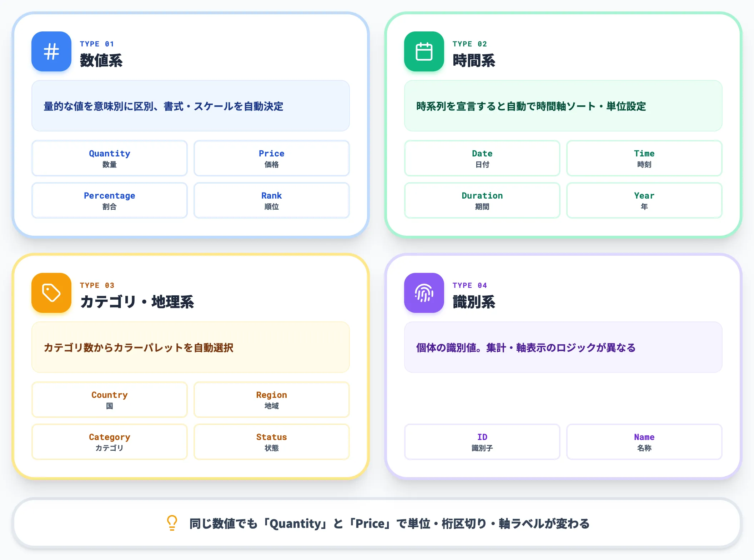Select the ID 識別子 chip
Screen dimensions: 754x560
coord(482,442)
